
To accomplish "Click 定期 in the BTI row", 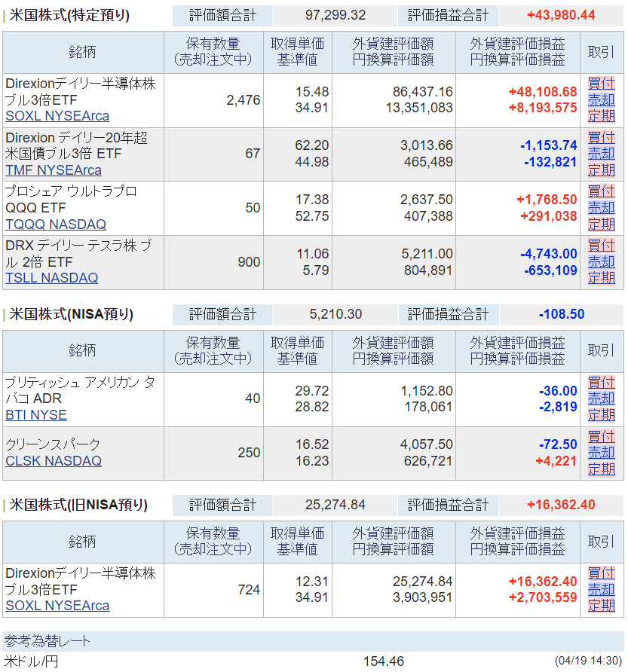I will tap(602, 415).
